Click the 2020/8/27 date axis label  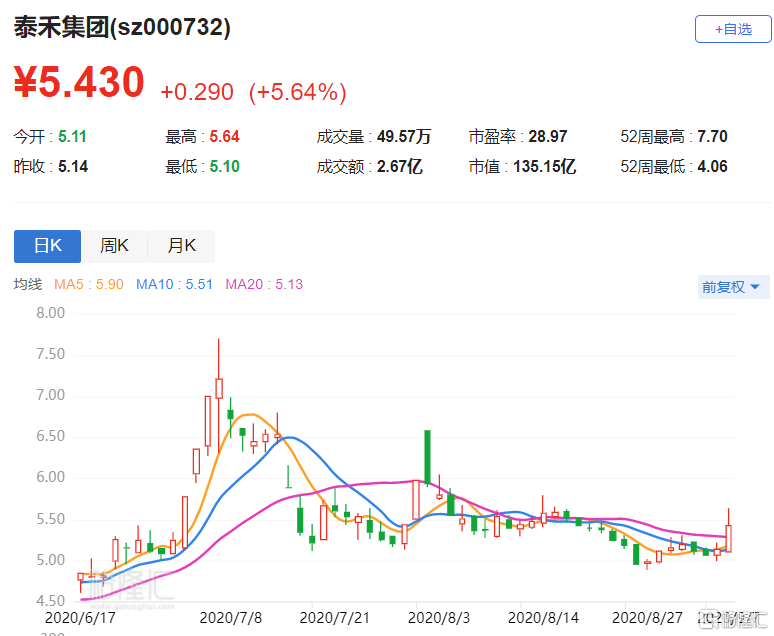pos(647,618)
